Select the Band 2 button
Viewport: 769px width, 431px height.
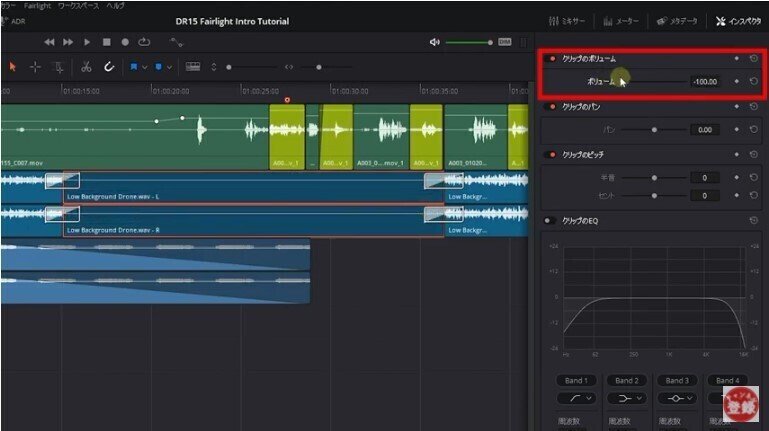click(x=627, y=380)
